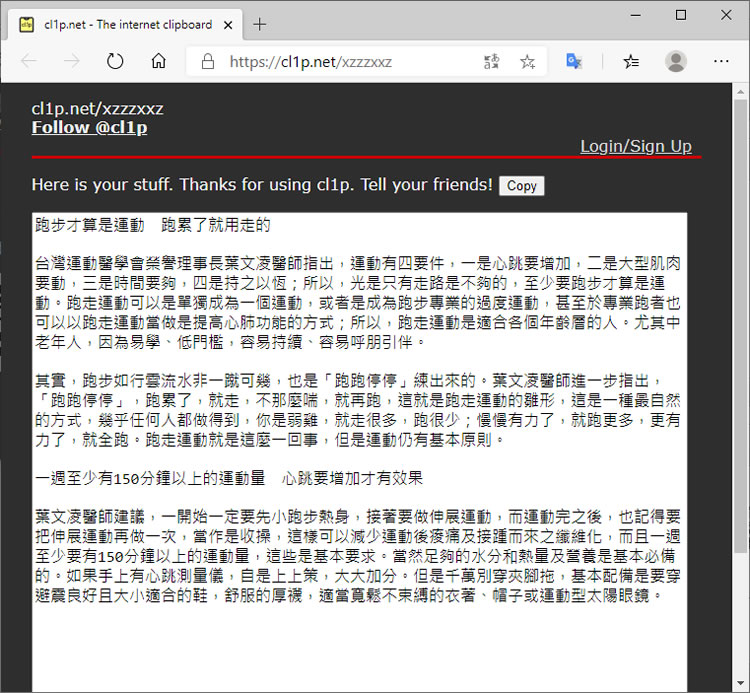Viewport: 750px width, 693px height.
Task: Click the line 一週至少有150分鐘以上的運動量
Action: coord(150,478)
